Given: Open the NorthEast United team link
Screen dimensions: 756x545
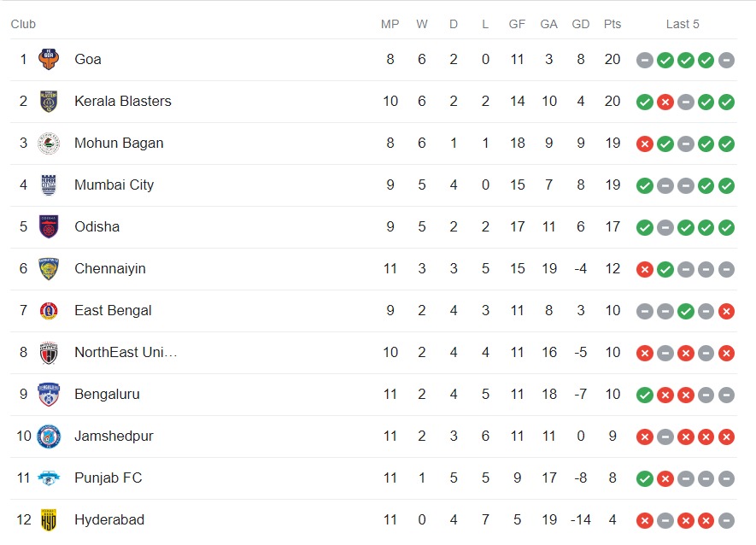Looking at the screenshot, I should 126,353.
